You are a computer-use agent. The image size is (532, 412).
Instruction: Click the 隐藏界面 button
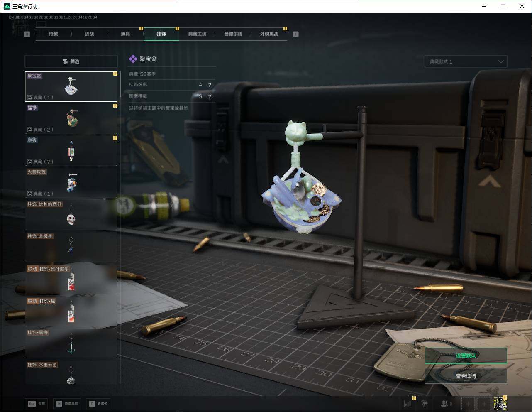point(68,404)
